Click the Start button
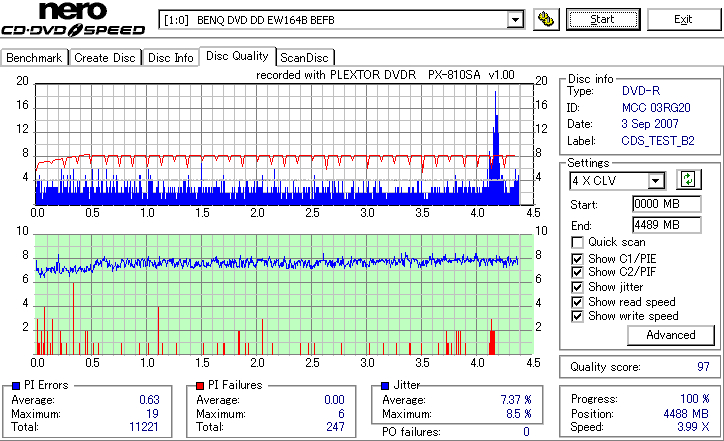Screen dimensions: 724x441 tap(603, 19)
